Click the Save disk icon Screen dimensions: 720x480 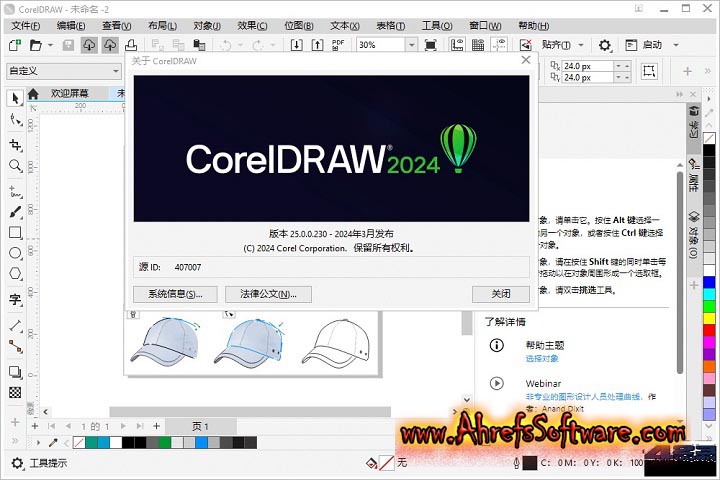click(x=68, y=45)
